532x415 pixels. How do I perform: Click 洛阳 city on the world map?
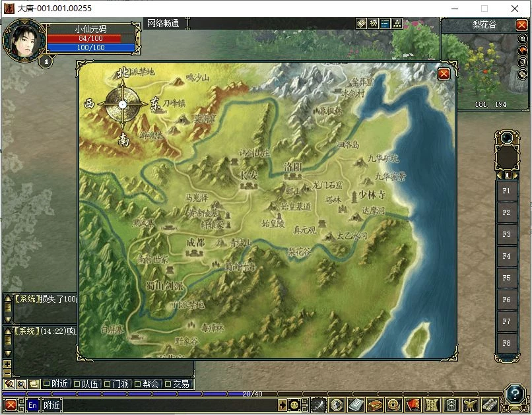coord(293,170)
